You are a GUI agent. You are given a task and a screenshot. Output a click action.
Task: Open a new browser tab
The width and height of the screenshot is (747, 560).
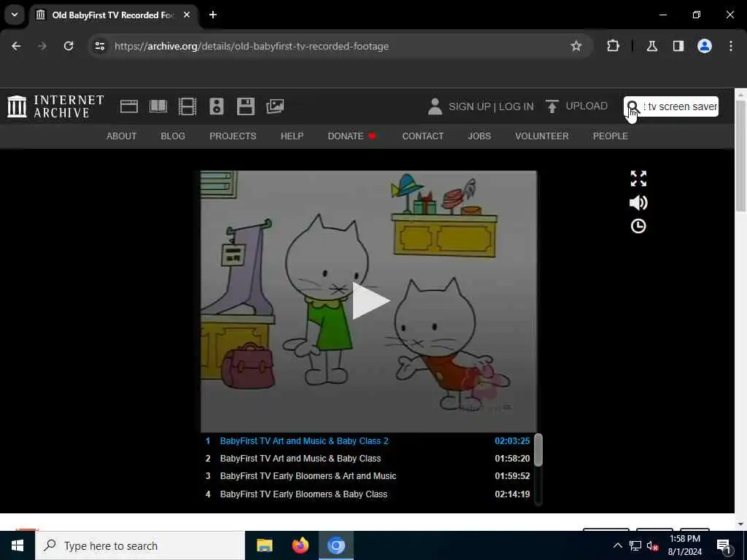pyautogui.click(x=213, y=15)
